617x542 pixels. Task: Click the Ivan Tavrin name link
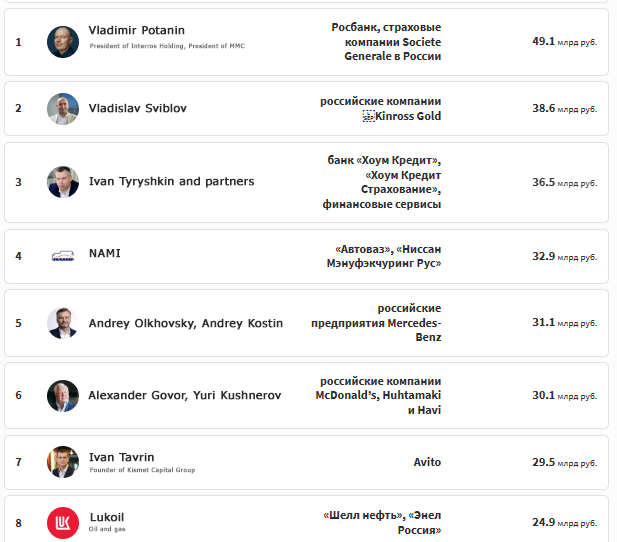coord(122,457)
